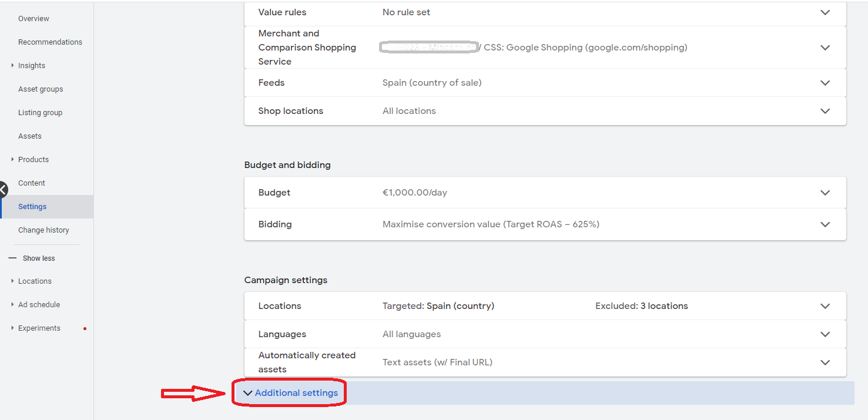Click the Locations label in Campaign settings

tap(280, 306)
